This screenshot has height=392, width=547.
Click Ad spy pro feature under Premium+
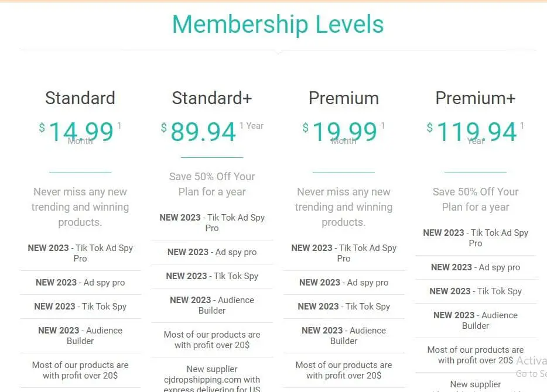476,267
